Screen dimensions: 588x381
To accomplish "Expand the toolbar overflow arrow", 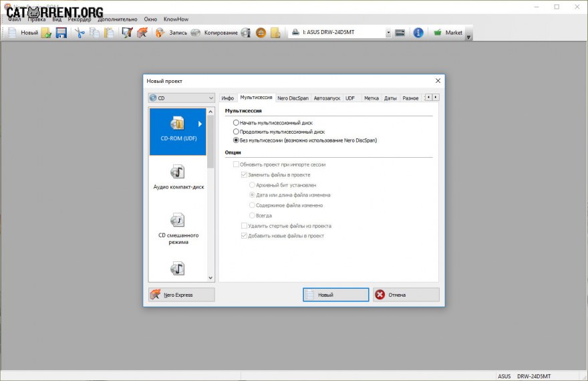I will click(468, 37).
